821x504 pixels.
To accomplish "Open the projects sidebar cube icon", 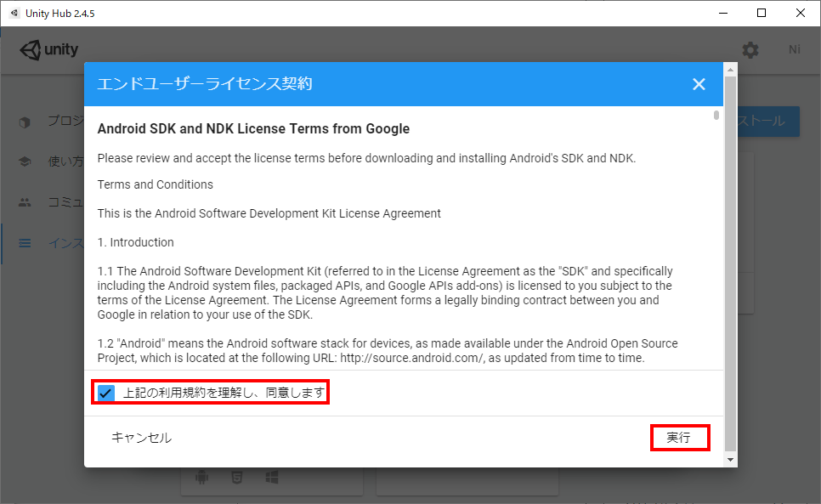I will point(25,122).
